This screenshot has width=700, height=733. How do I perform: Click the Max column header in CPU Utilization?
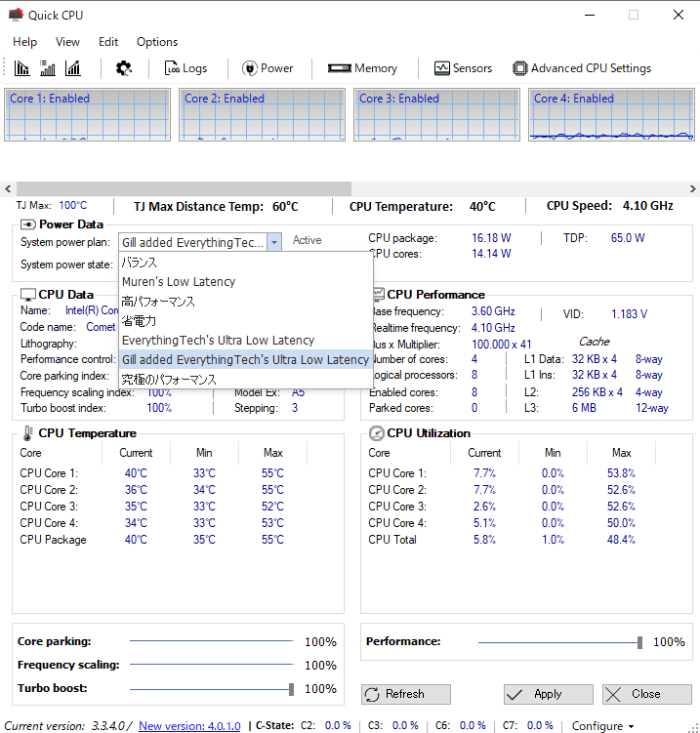click(622, 453)
